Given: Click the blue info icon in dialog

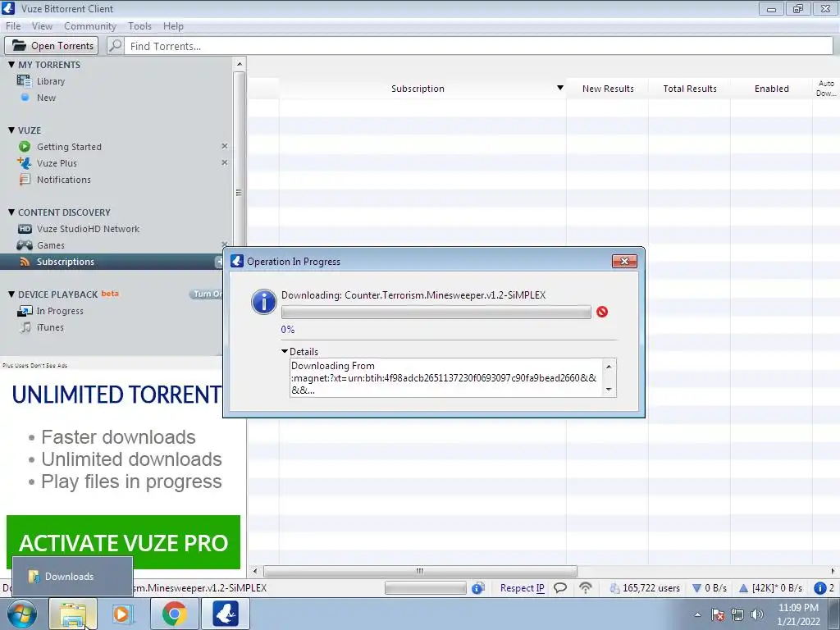Looking at the screenshot, I should click(263, 302).
